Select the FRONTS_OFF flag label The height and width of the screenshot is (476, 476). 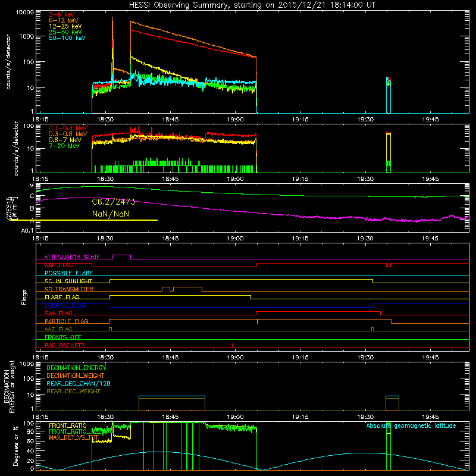pos(63,337)
